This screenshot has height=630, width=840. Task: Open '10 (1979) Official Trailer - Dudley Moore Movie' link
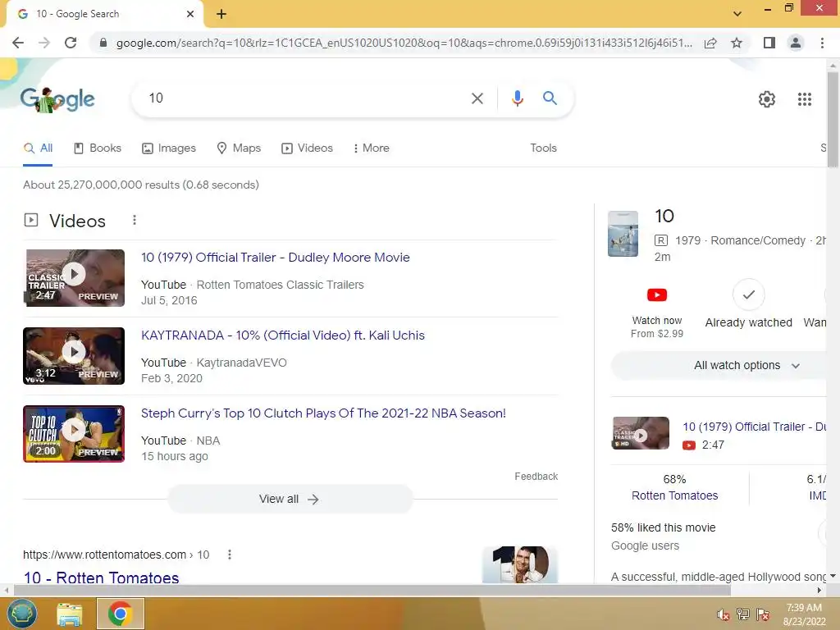pos(276,258)
